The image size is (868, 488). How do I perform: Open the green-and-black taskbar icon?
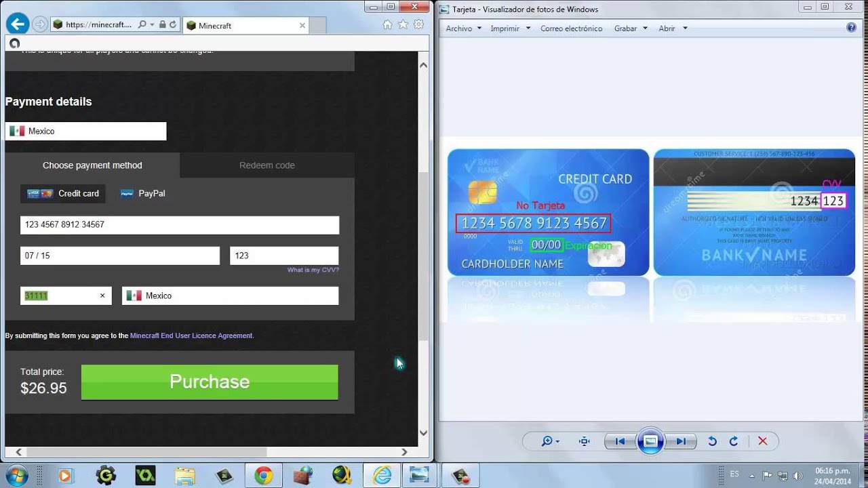[x=145, y=476]
